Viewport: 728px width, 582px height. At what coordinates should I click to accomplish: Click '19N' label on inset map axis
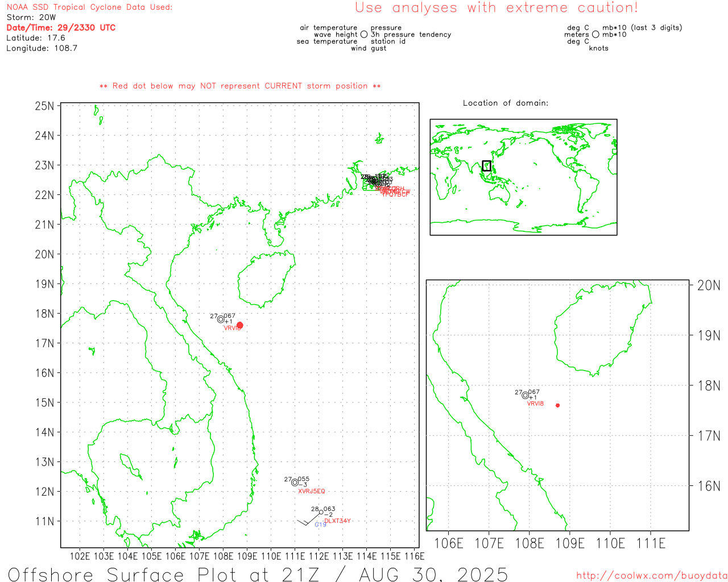point(709,336)
